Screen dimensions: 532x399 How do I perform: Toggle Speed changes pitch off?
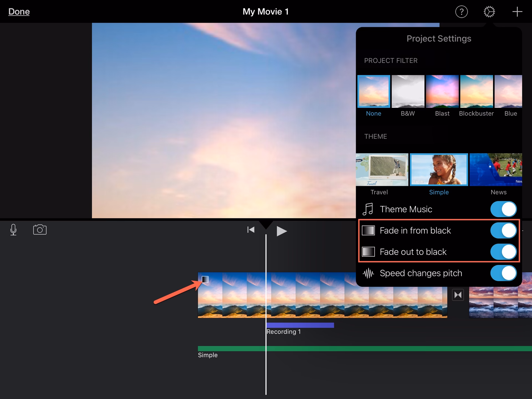pos(503,273)
